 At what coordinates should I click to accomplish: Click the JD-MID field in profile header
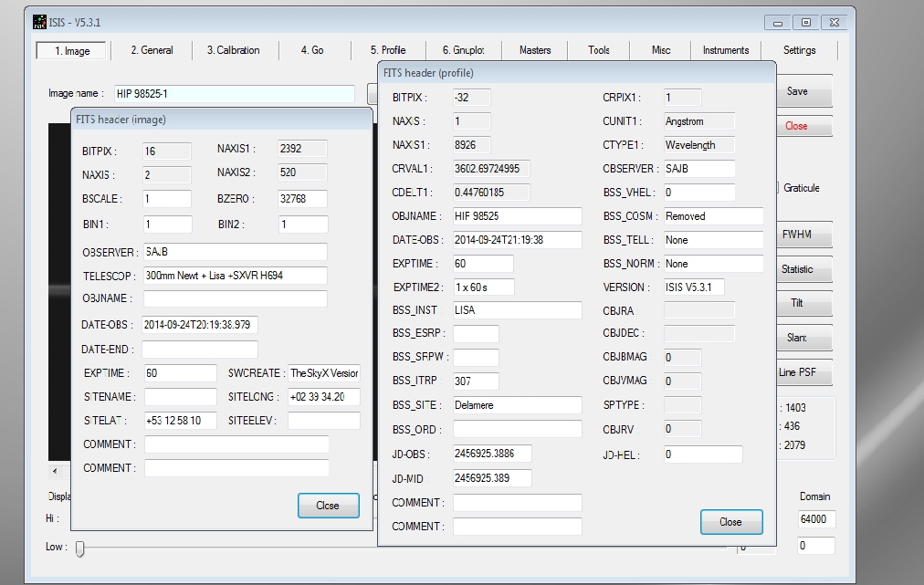point(493,478)
